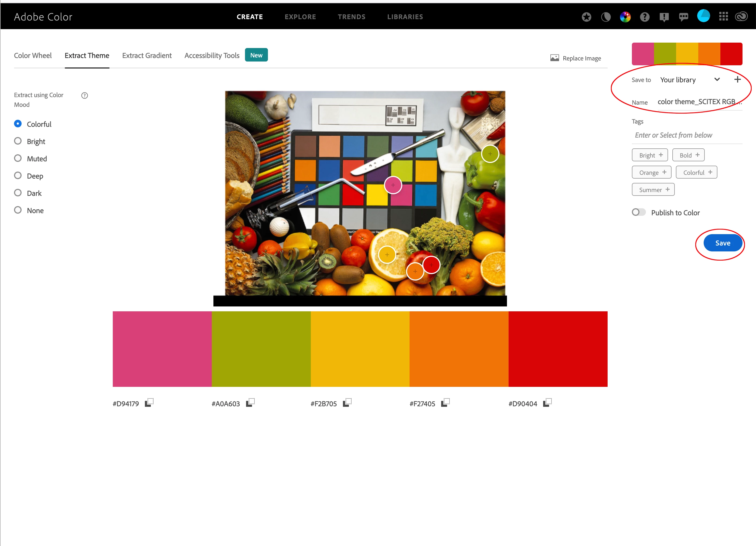Image resolution: width=756 pixels, height=546 pixels.
Task: Click the chat bubble feedback icon
Action: (x=683, y=17)
